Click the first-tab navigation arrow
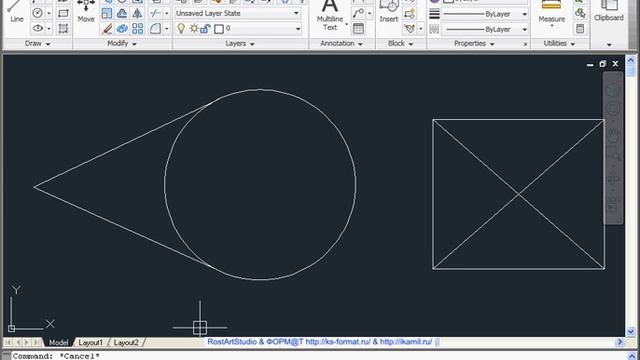The image size is (640, 360). pos(8,342)
